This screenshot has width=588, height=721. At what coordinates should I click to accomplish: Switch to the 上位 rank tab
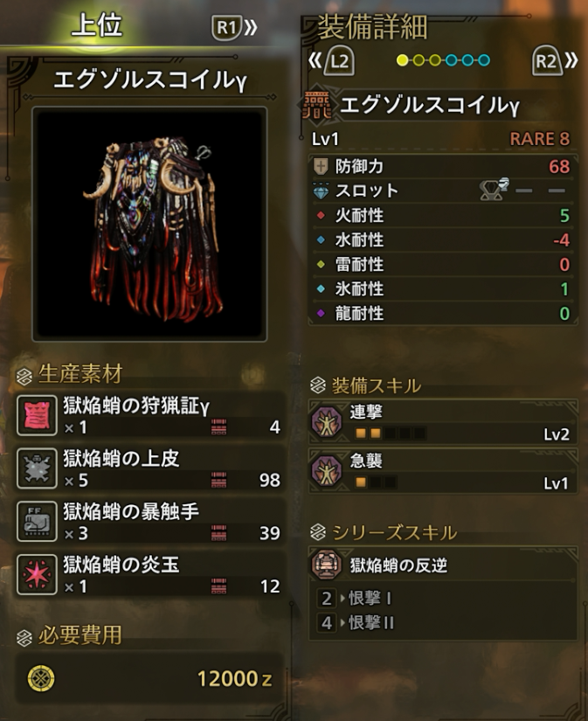coord(97,25)
